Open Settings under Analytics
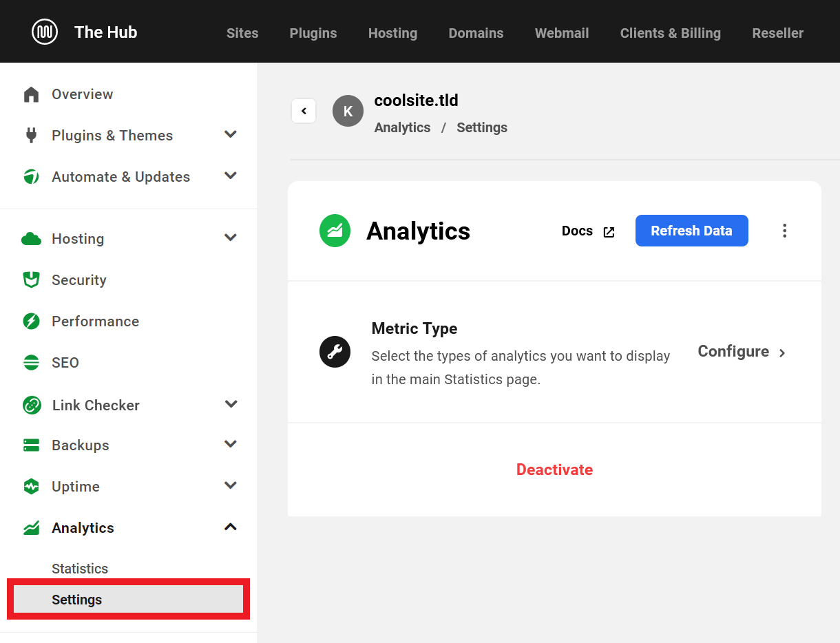 click(128, 600)
